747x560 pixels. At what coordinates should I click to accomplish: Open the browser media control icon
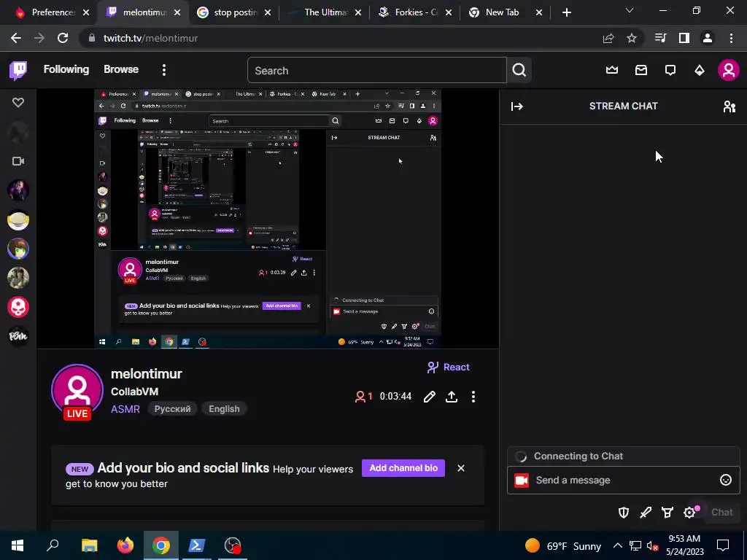(661, 38)
